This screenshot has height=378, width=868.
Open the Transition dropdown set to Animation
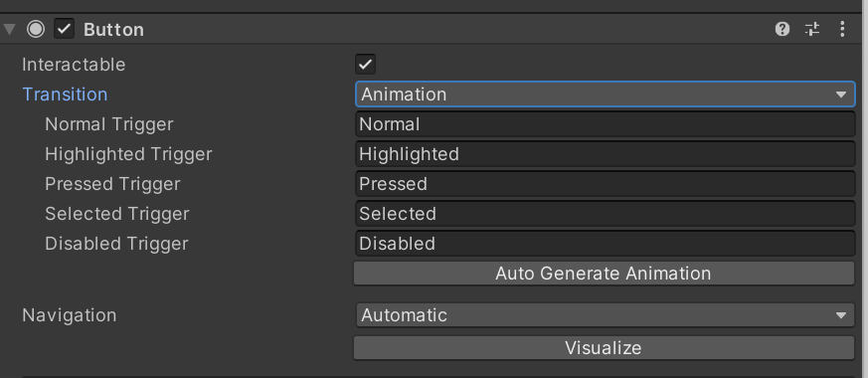606,94
